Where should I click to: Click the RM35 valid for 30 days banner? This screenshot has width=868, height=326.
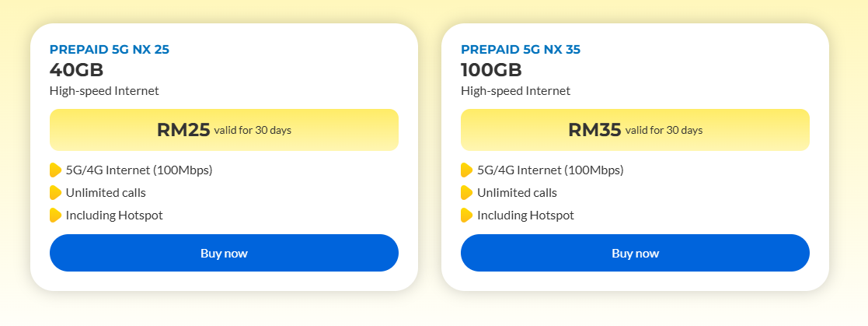click(635, 130)
